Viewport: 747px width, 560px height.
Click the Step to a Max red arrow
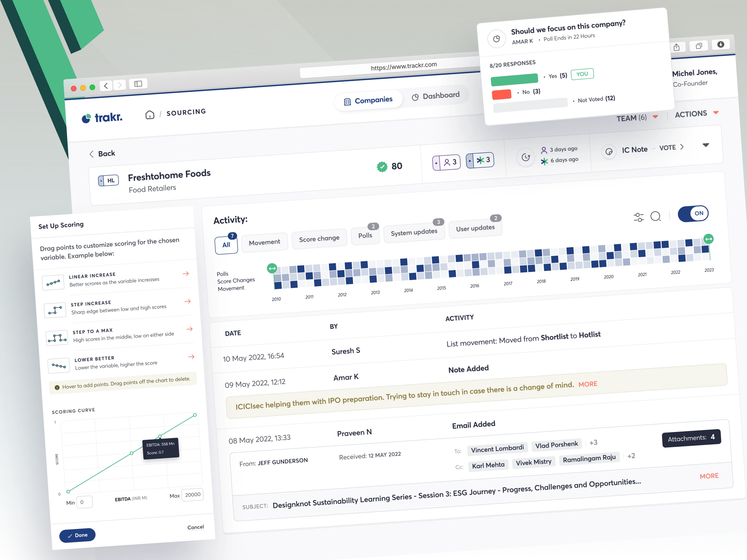pos(190,329)
